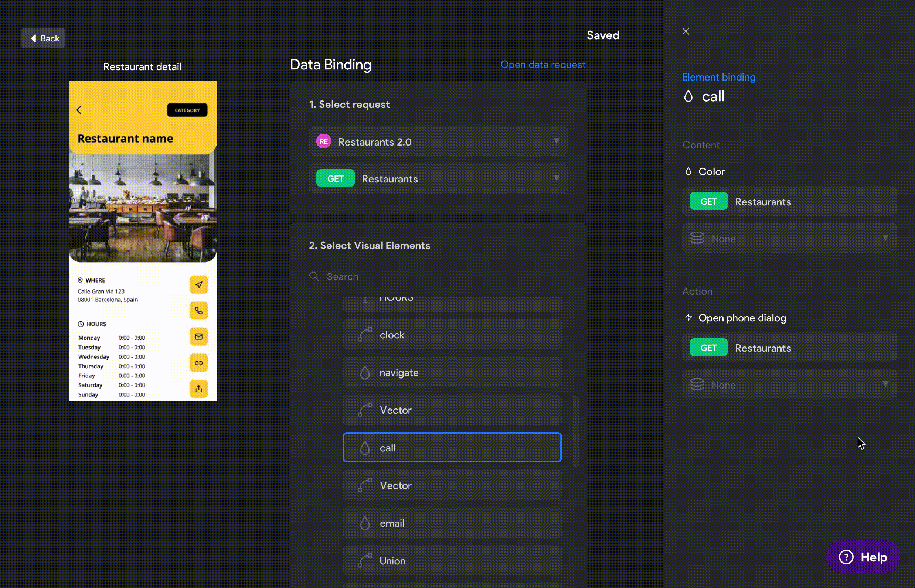Click the share upload icon in preview

(x=199, y=389)
